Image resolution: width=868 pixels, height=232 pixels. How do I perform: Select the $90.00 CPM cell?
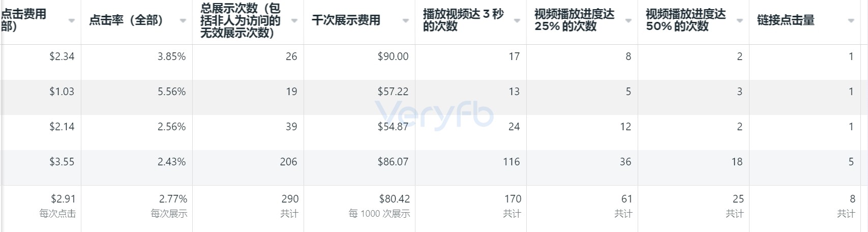(393, 56)
